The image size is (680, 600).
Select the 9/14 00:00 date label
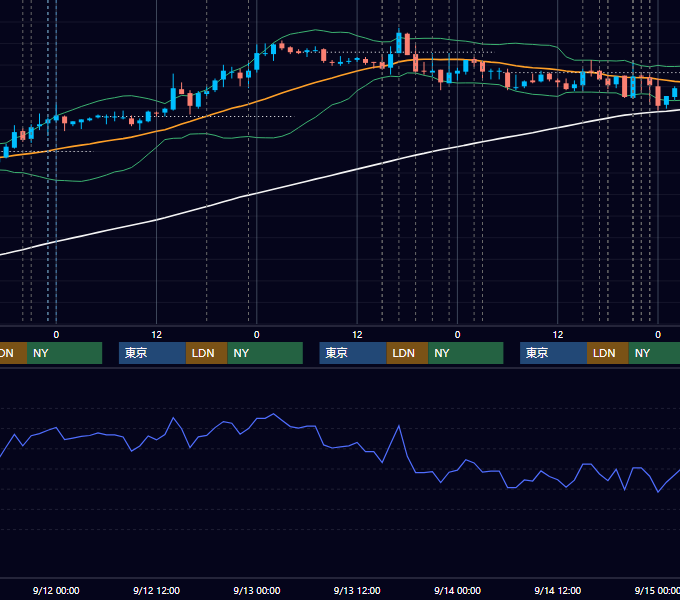pyautogui.click(x=458, y=590)
